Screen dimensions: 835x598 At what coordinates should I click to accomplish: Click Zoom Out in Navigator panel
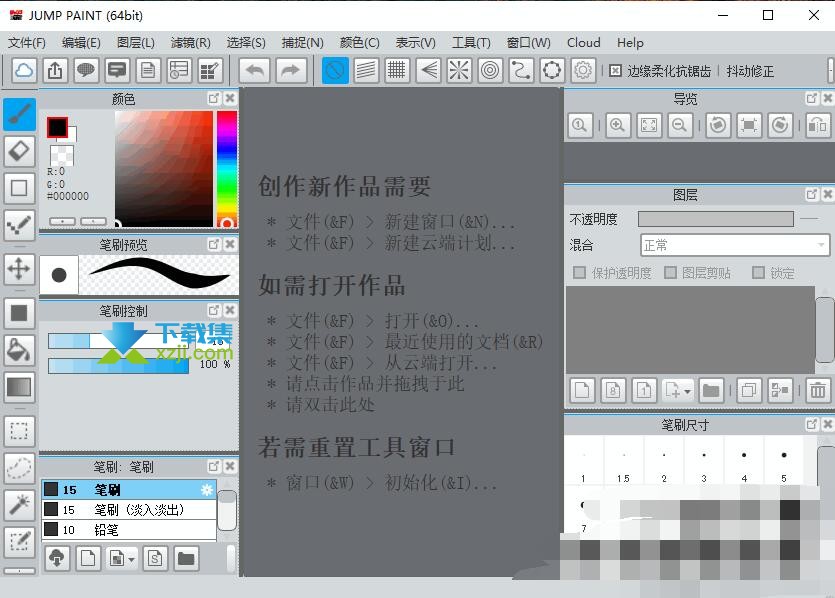click(680, 126)
